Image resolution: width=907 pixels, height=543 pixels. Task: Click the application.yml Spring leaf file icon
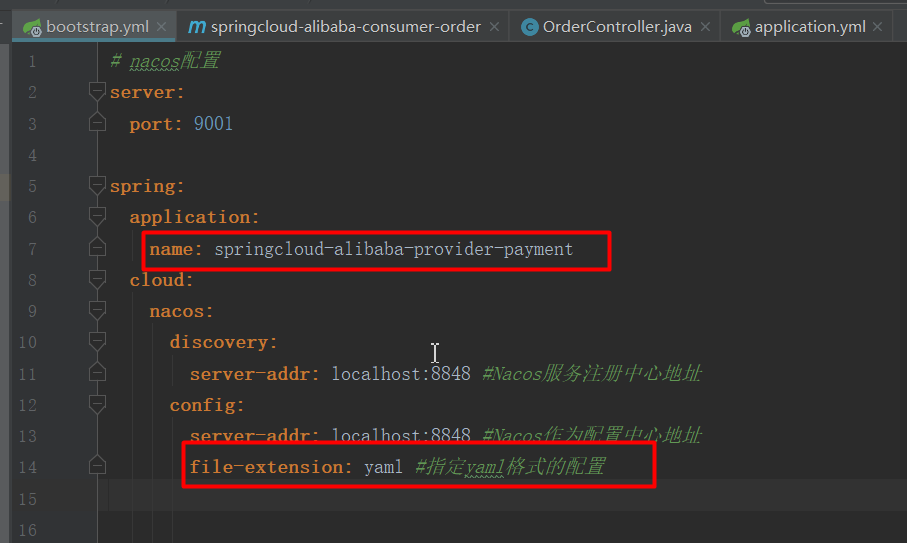(x=741, y=27)
